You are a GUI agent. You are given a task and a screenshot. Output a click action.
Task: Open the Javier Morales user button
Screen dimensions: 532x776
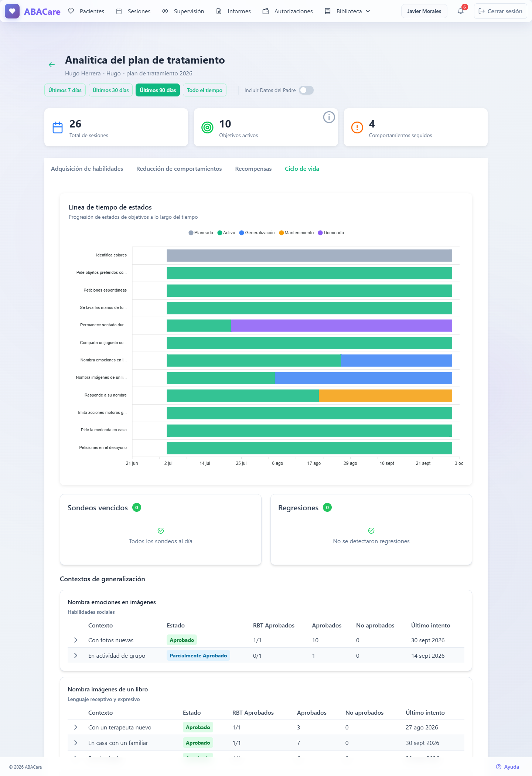click(424, 11)
